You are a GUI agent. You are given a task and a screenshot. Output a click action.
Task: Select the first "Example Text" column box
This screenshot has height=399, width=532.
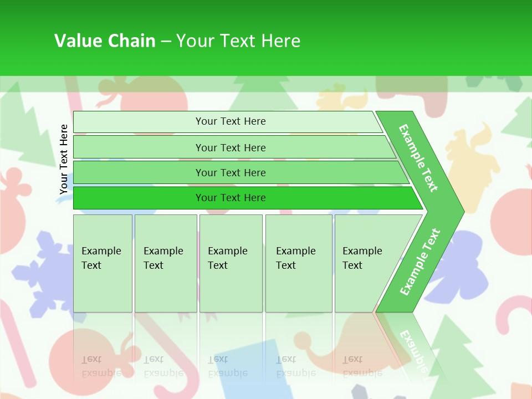103,263
